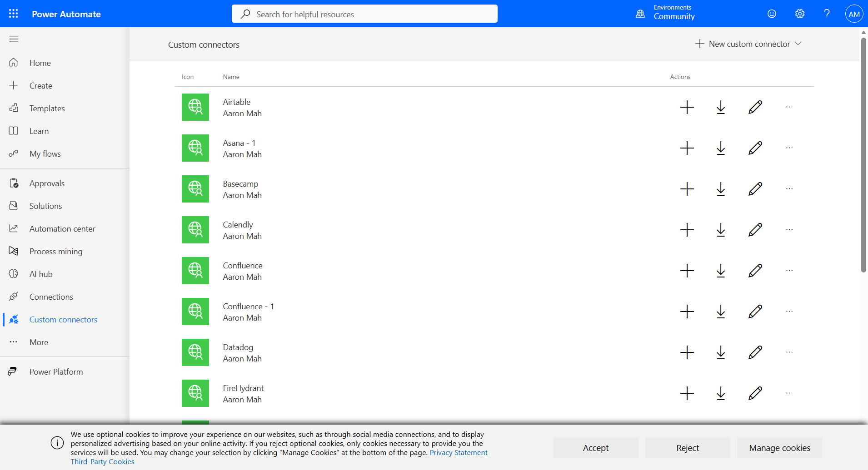Open the Privacy Statement link
Viewport: 868px width, 470px height.
(x=459, y=452)
